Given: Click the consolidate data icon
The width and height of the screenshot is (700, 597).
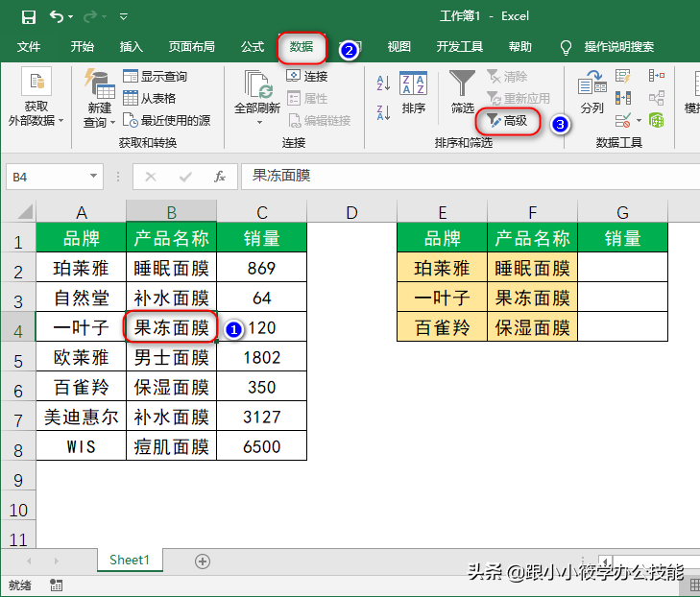Looking at the screenshot, I should click(656, 76).
